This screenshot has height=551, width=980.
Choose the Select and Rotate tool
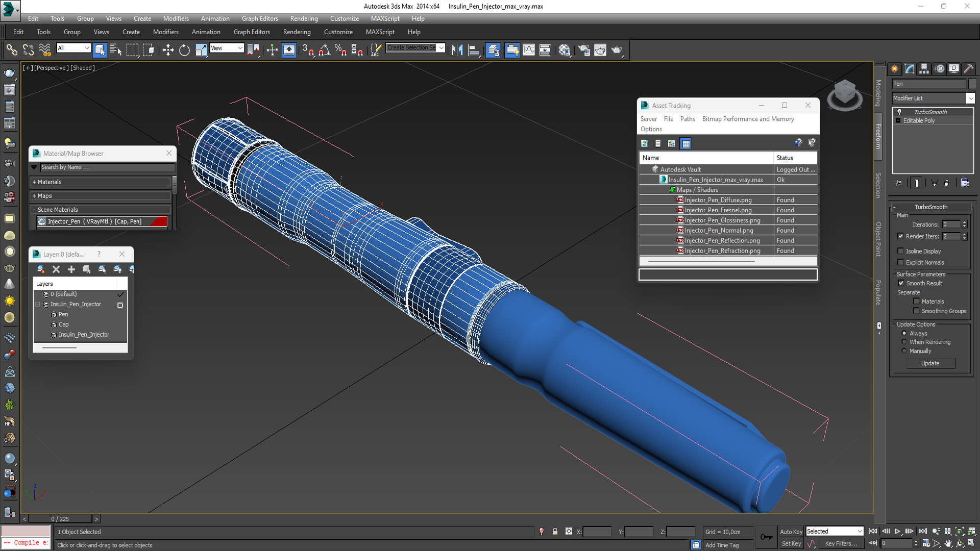click(x=184, y=49)
